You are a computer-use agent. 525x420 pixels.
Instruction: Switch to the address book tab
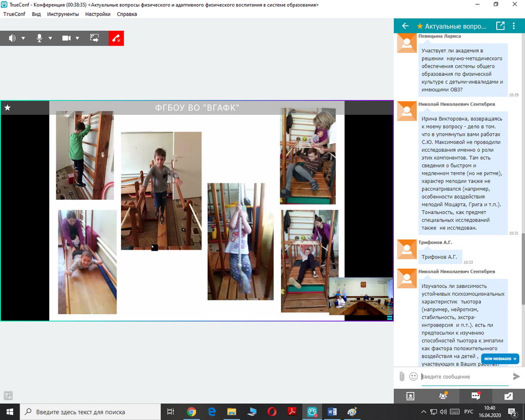[x=410, y=395]
